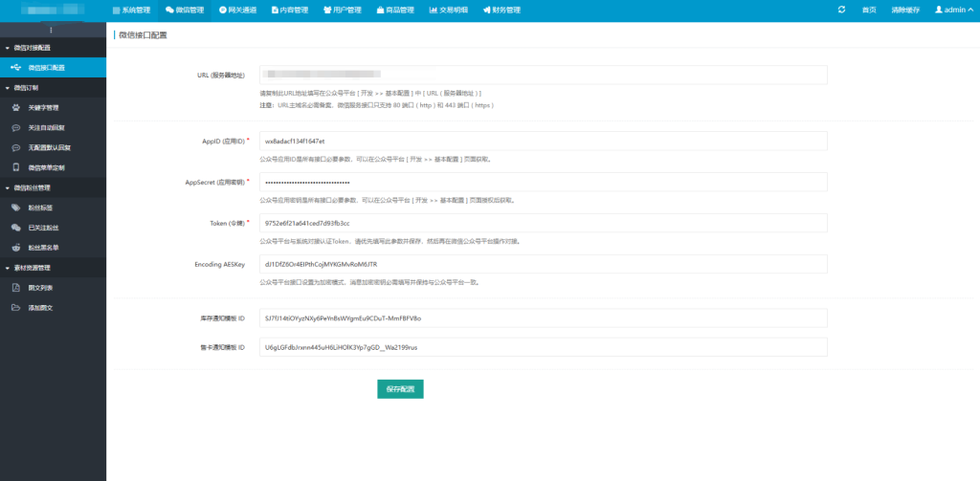This screenshot has height=481, width=980.
Task: Open the 财务管理 top menu
Action: (501, 10)
